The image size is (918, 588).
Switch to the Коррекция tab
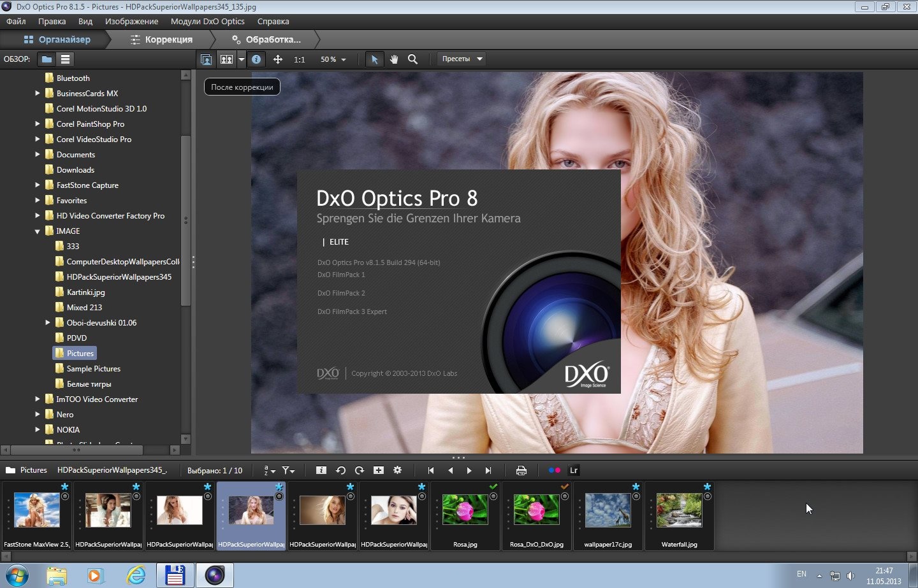[x=161, y=39]
